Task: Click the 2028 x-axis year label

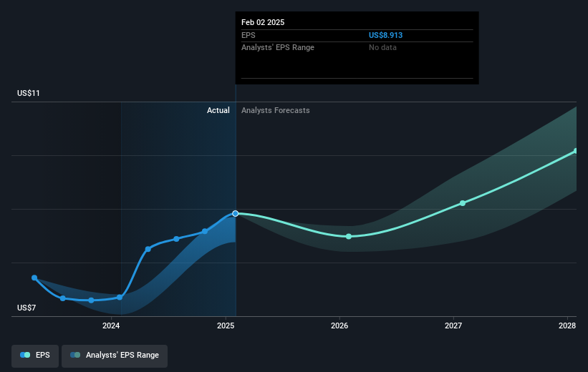Action: point(567,325)
